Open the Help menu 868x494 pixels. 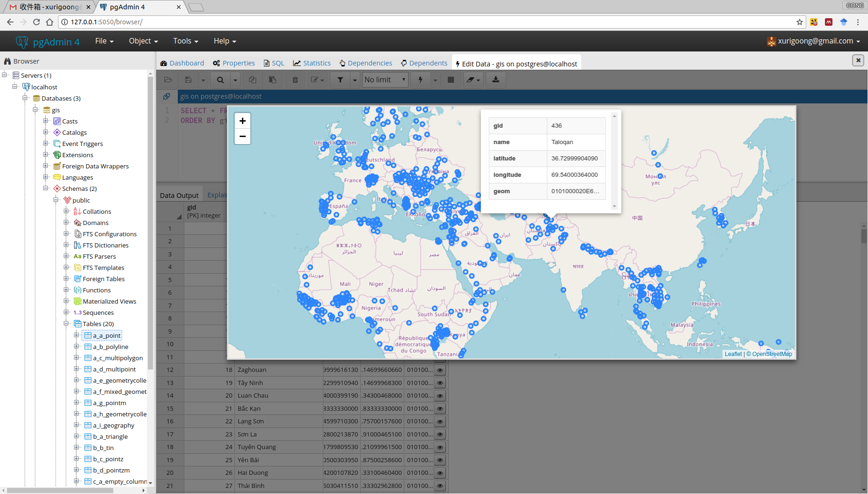225,41
